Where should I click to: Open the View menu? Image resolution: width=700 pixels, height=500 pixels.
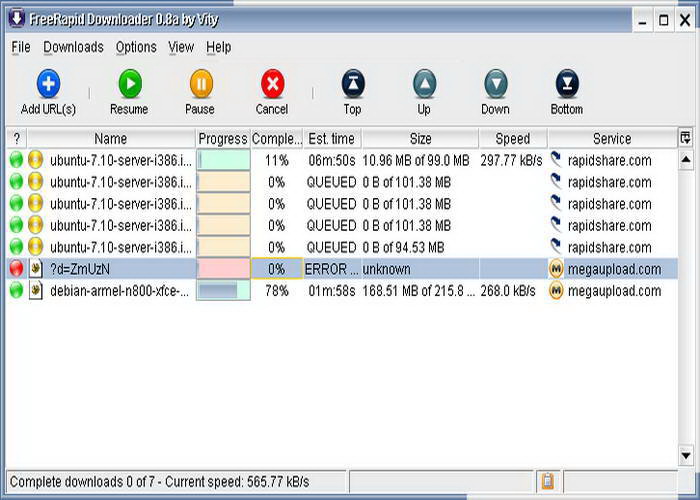181,47
